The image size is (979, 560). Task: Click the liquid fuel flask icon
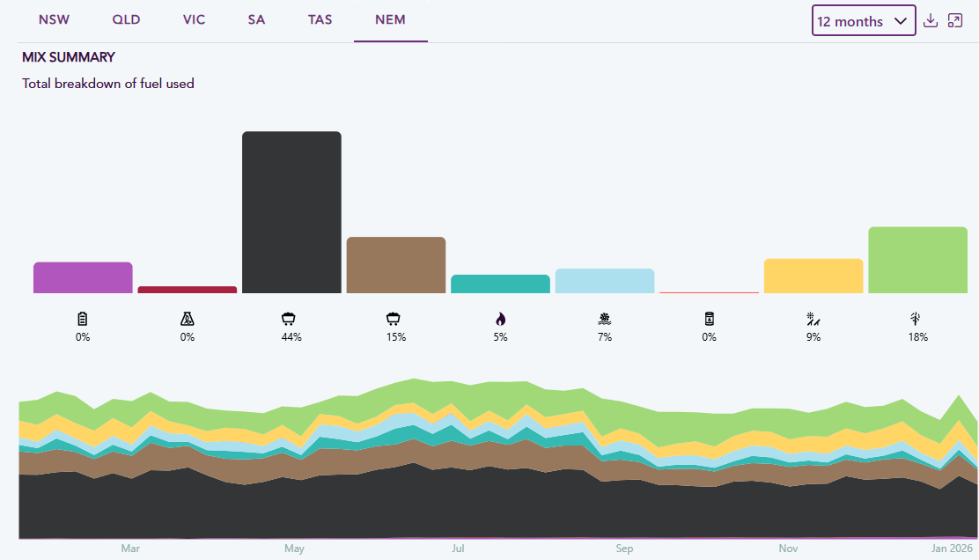pos(187,319)
